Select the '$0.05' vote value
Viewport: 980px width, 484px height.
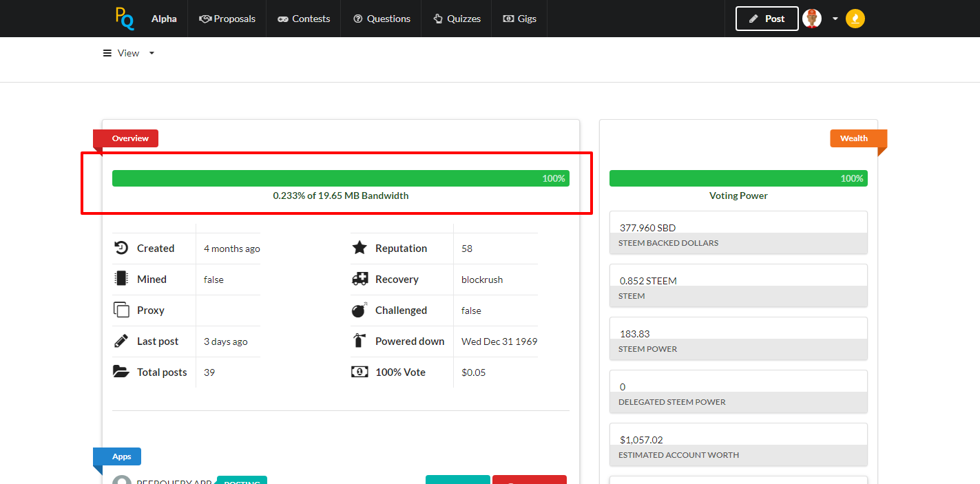click(473, 372)
